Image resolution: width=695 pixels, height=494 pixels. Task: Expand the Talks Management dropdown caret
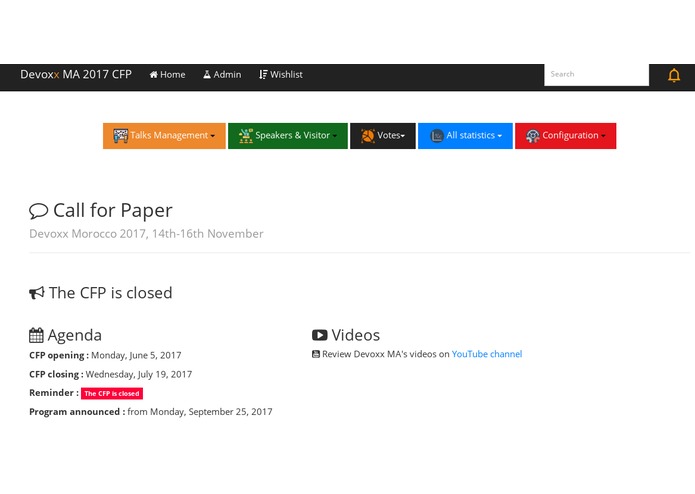coord(213,136)
